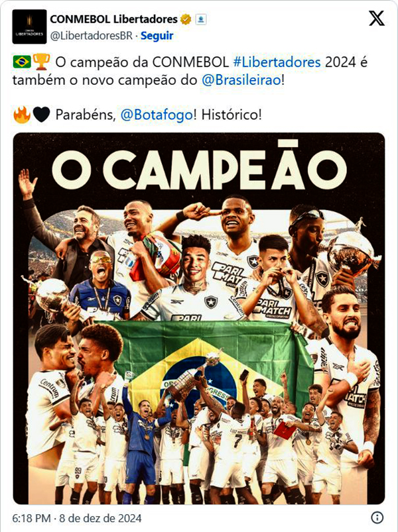Open the 6:18 PM timestamp
Screen dimensions: 398x532
31,519
